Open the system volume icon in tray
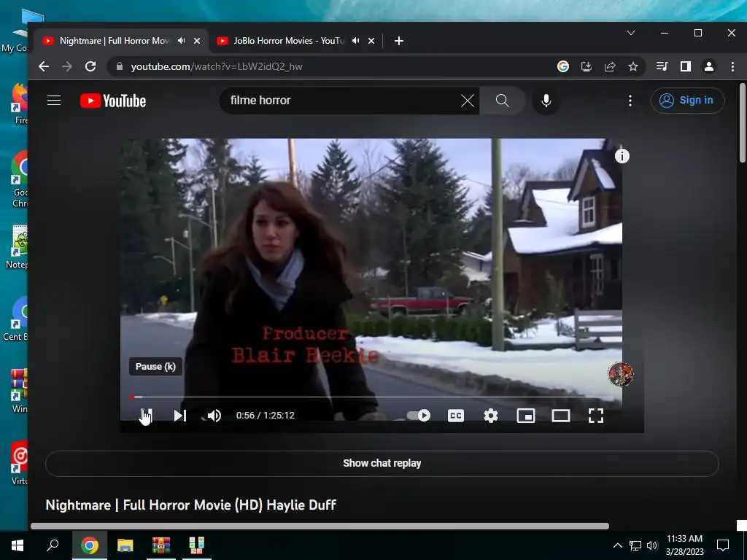747x560 pixels. click(x=652, y=545)
